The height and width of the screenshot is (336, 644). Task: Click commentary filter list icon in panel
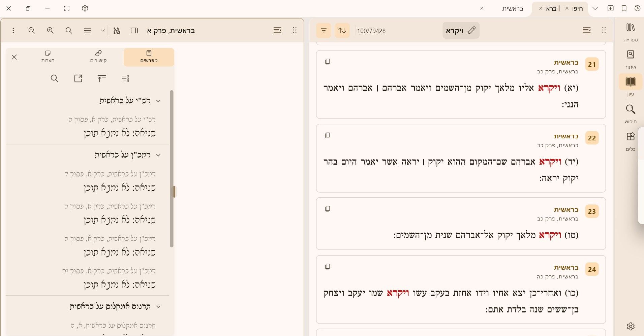coord(125,78)
